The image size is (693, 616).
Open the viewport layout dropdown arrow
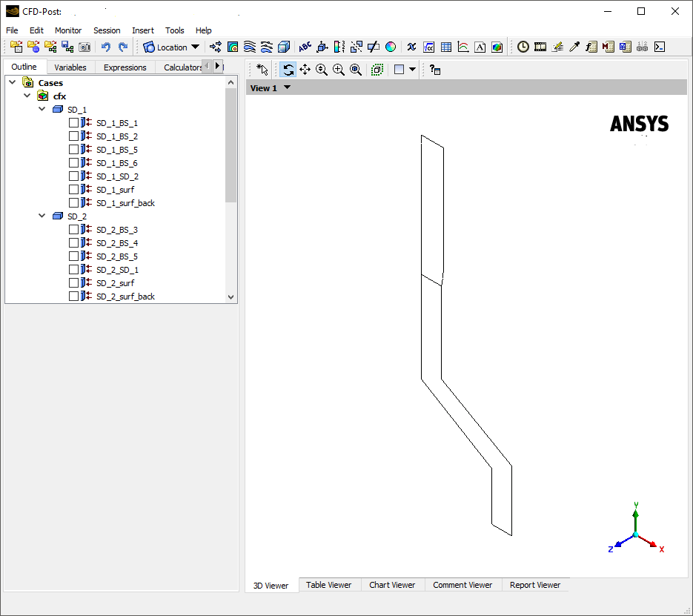pyautogui.click(x=412, y=70)
